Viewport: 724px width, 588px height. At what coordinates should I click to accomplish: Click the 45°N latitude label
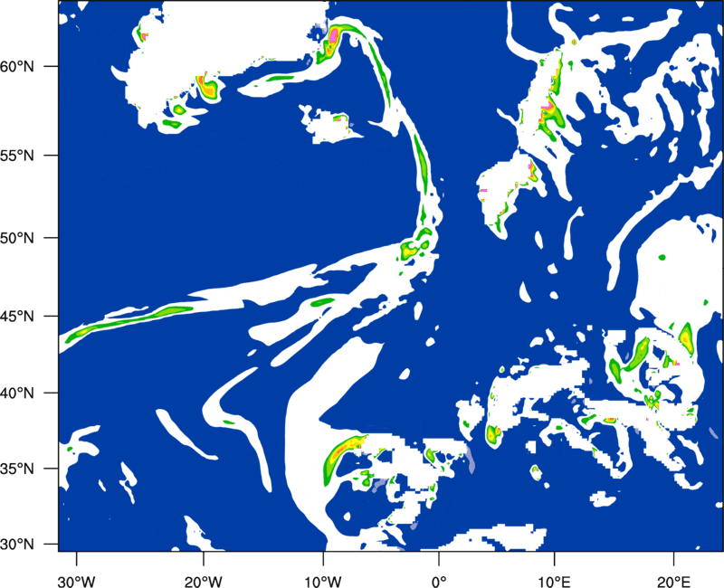tap(17, 317)
